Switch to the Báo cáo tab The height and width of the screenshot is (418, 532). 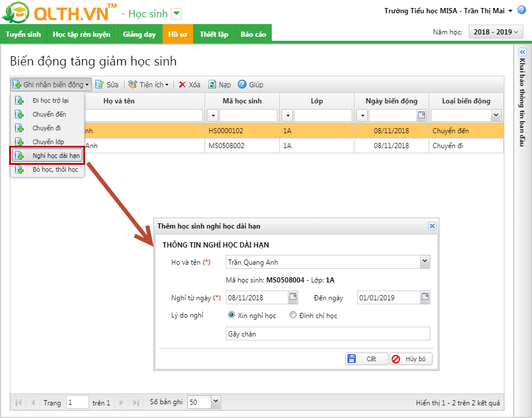pos(253,34)
